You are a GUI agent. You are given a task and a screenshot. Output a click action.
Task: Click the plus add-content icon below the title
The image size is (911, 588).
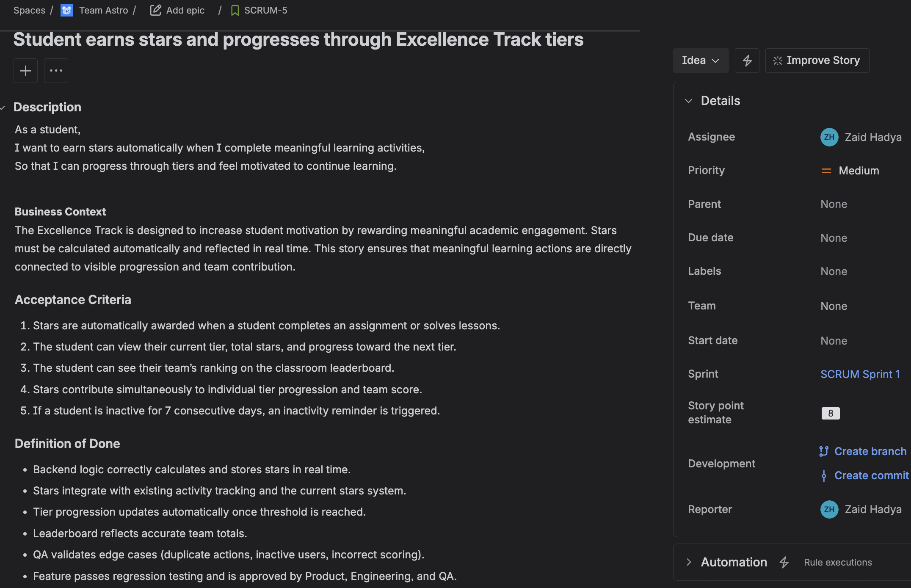(25, 71)
